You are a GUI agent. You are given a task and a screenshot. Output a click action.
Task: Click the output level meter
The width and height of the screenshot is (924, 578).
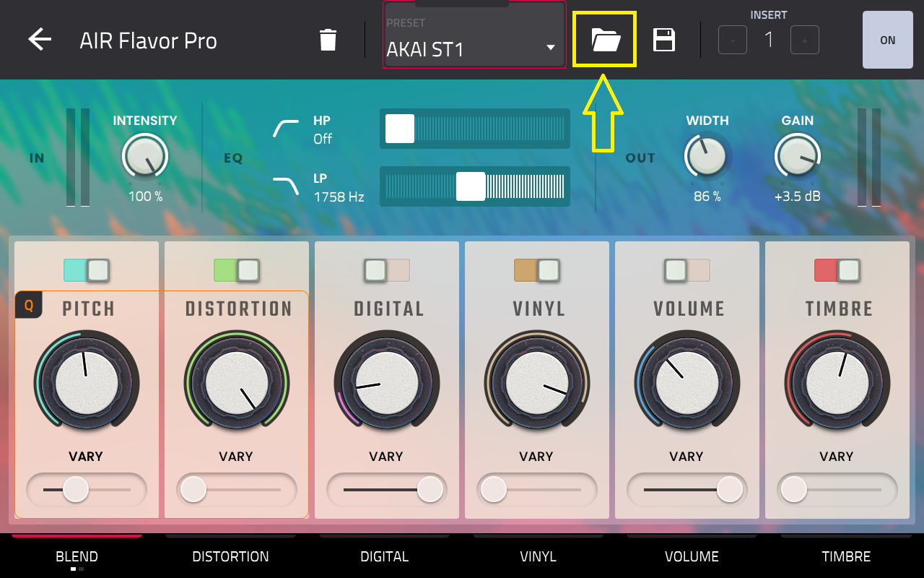click(x=869, y=158)
